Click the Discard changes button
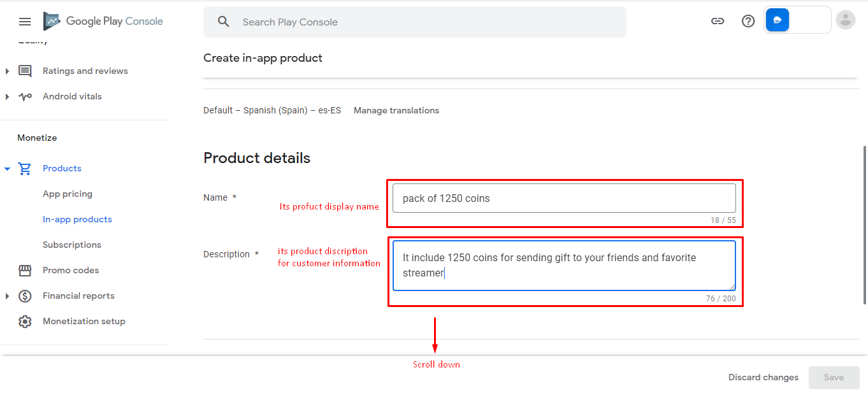 (x=763, y=377)
